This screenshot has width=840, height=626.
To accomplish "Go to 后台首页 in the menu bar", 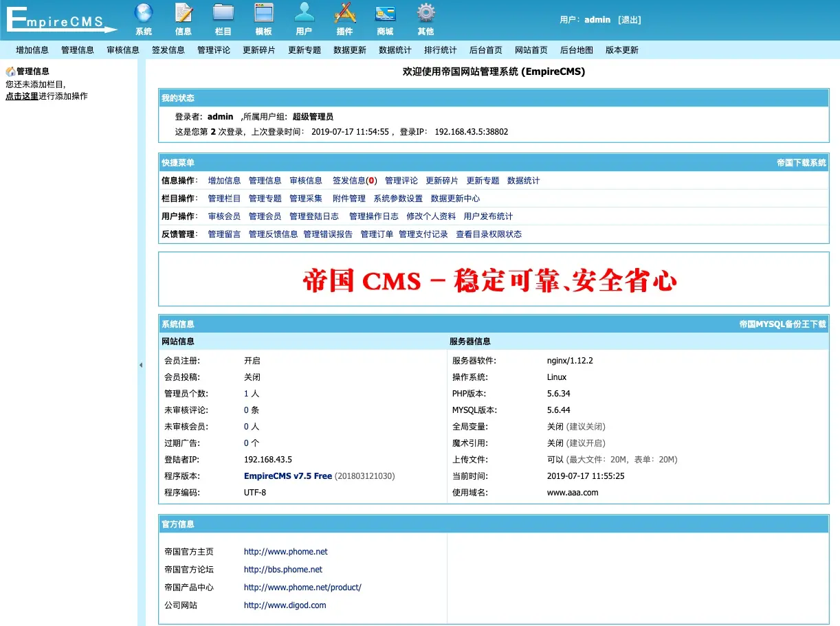I will 486,50.
